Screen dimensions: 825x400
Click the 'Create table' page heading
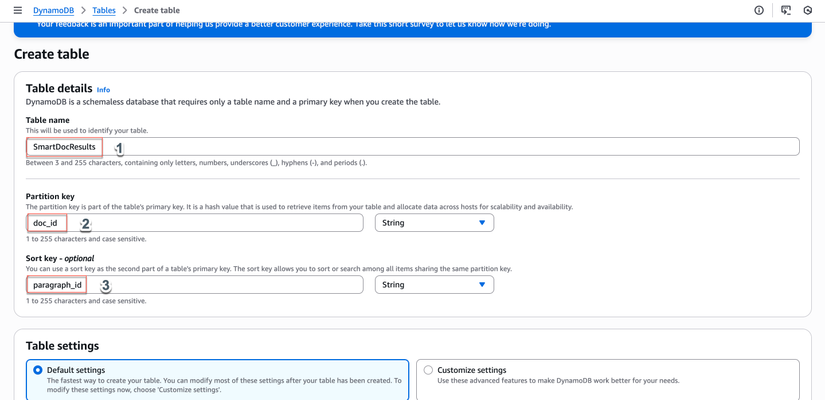coord(52,54)
